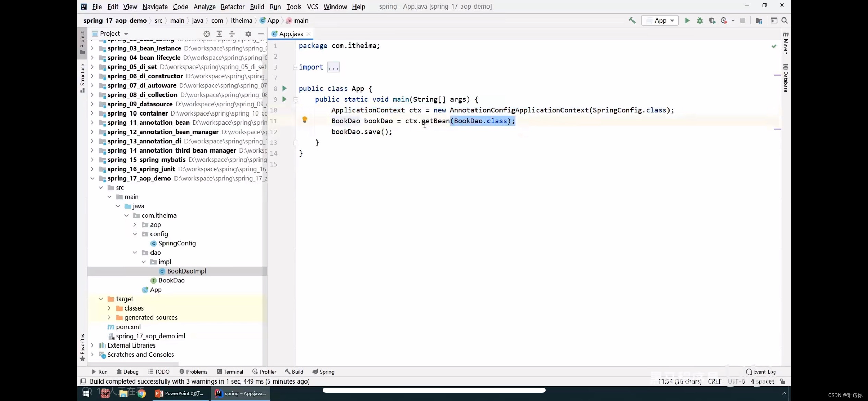Click run gutter arrow next to class App
The image size is (868, 401).
(x=284, y=88)
